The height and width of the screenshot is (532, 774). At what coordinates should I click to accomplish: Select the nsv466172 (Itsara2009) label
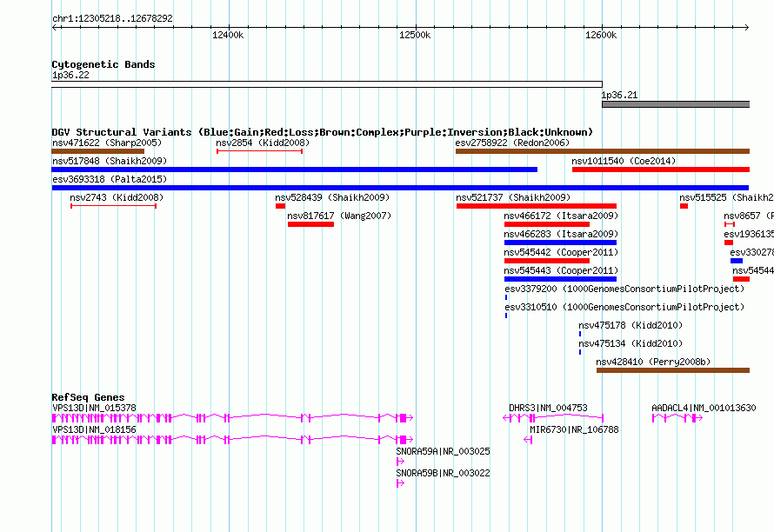(561, 216)
